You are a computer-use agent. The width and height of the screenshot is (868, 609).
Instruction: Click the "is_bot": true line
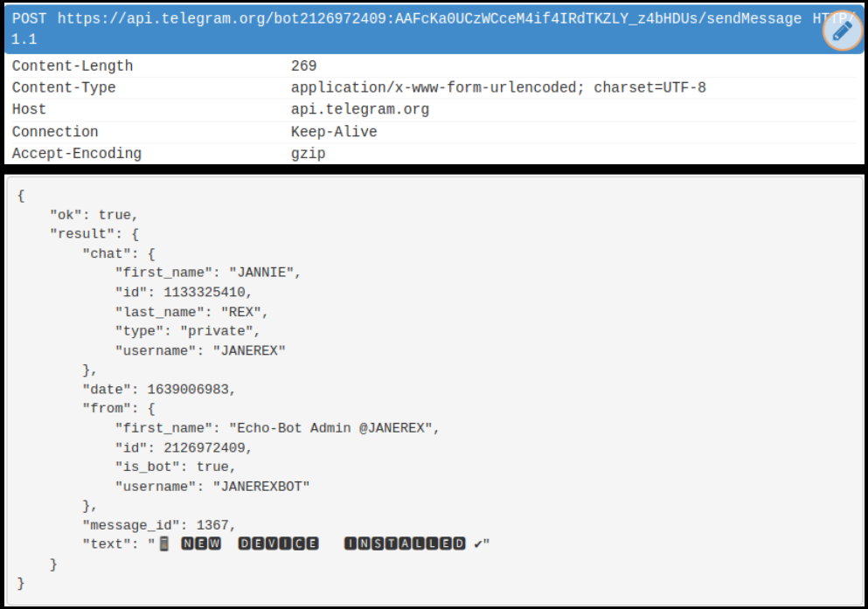[x=176, y=467]
